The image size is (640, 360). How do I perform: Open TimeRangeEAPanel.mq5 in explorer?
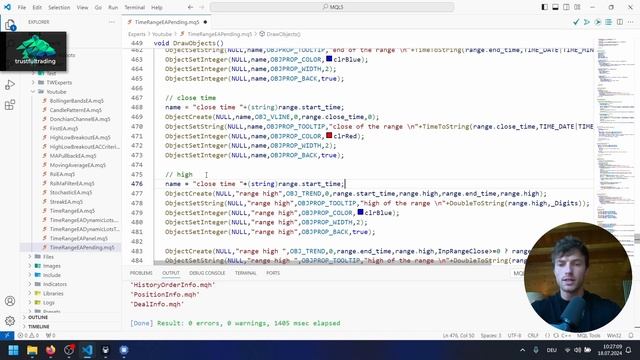click(x=78, y=238)
